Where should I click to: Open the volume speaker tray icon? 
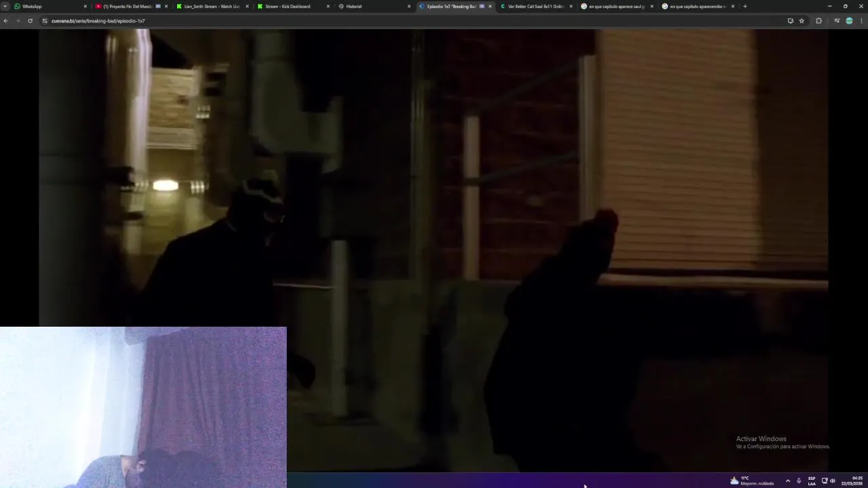(833, 481)
